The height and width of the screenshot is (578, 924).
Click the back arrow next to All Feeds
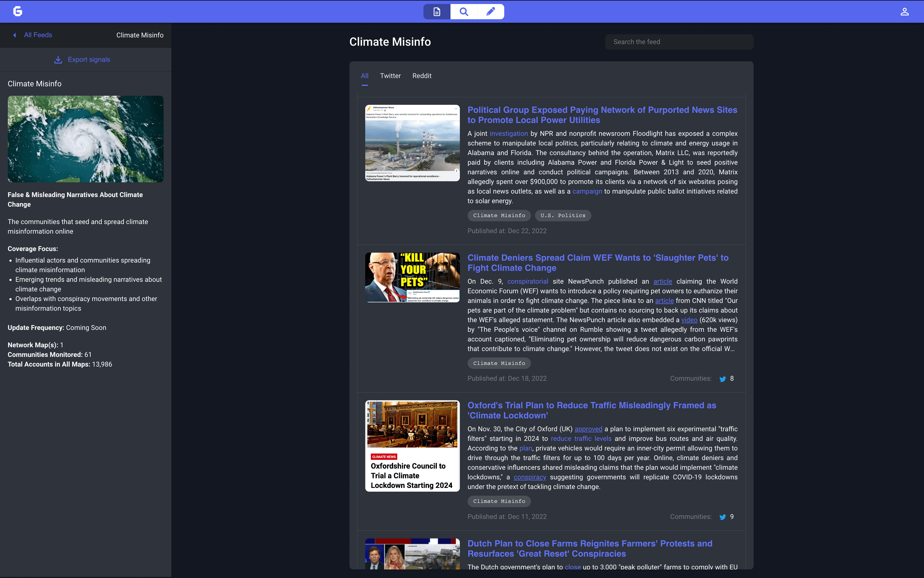click(x=14, y=35)
